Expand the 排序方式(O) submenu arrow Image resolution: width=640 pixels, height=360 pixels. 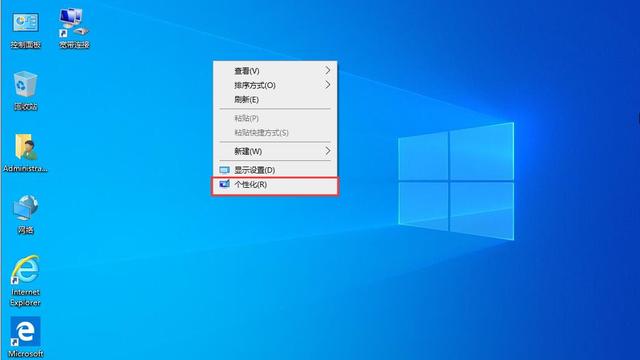coord(328,85)
